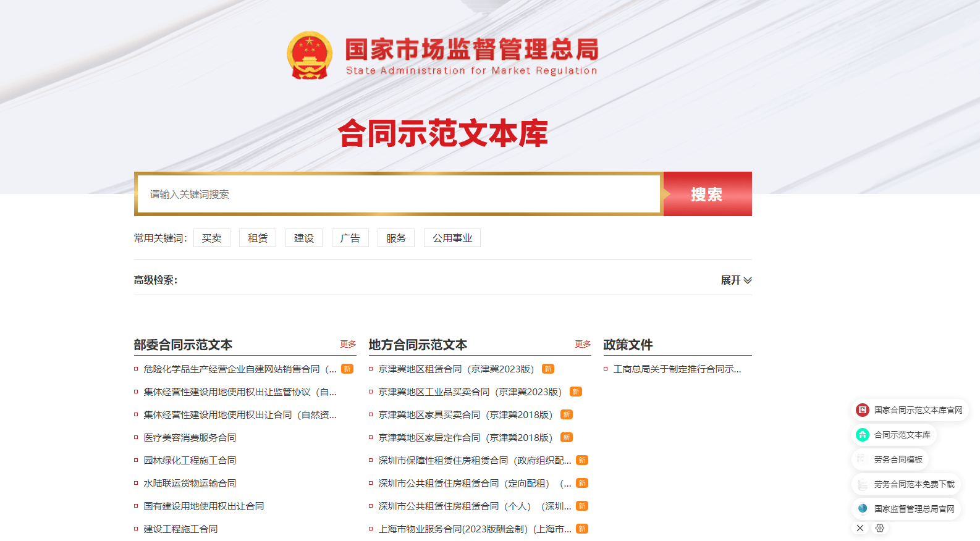Select the 租赁 keyword tag
This screenshot has height=541, width=980.
pyautogui.click(x=258, y=238)
